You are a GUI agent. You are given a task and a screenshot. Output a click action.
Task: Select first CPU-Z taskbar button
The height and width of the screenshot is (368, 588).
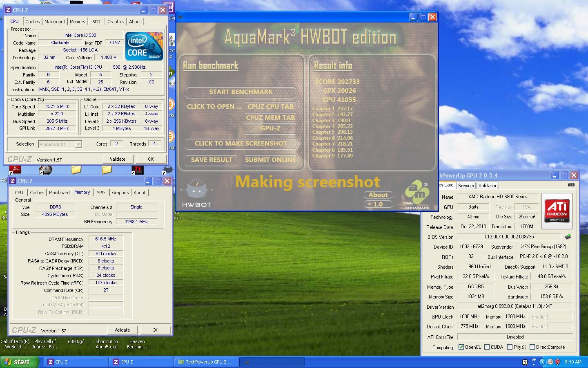[x=76, y=362]
